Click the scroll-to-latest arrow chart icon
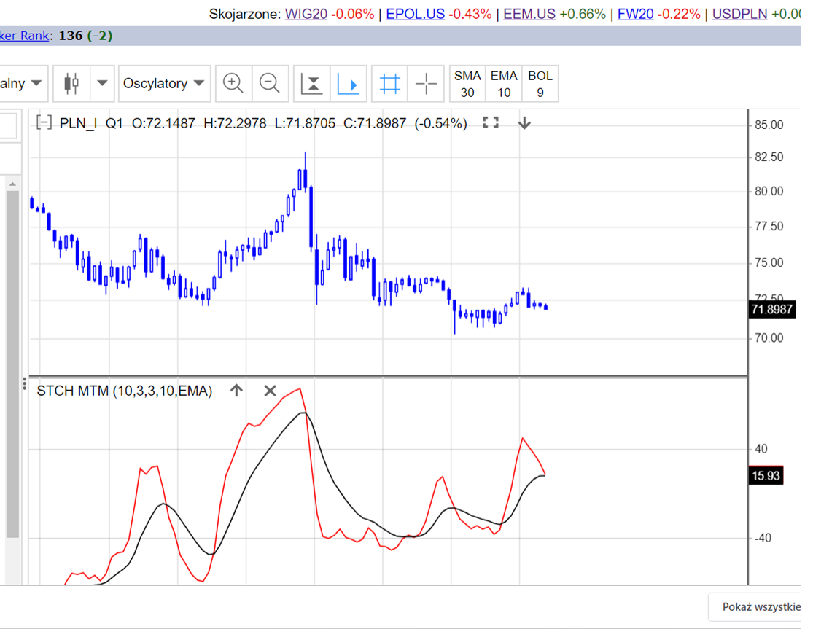The image size is (840, 629). (x=349, y=84)
